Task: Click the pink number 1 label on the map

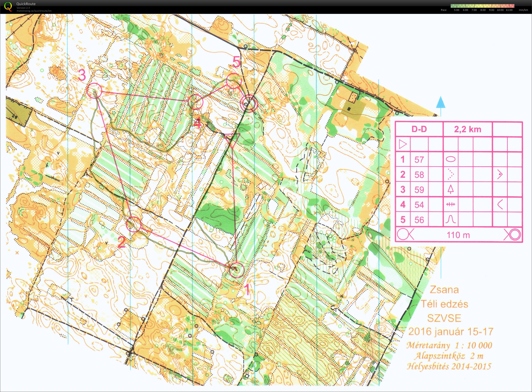Action: click(x=247, y=289)
